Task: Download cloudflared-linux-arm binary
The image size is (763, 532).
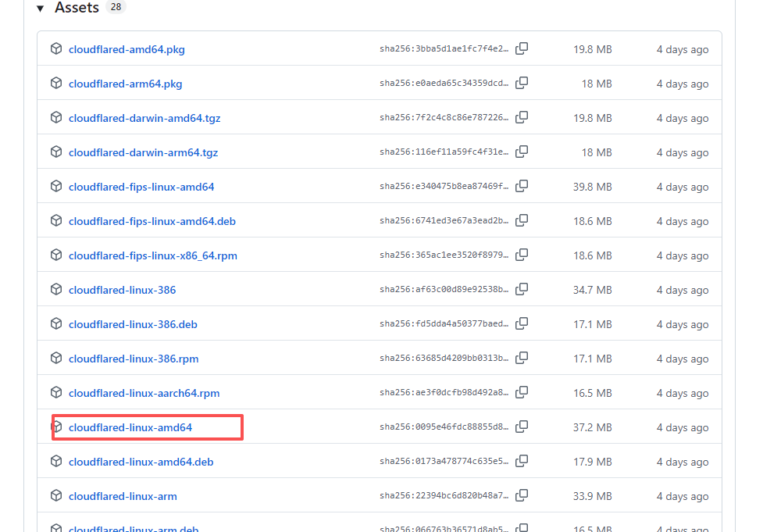Action: (123, 497)
